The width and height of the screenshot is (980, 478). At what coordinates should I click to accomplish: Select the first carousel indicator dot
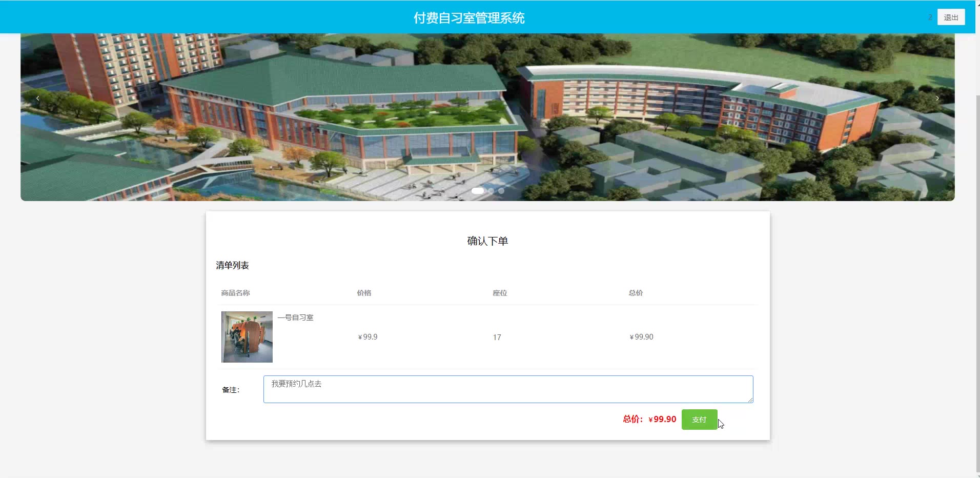[x=477, y=191]
